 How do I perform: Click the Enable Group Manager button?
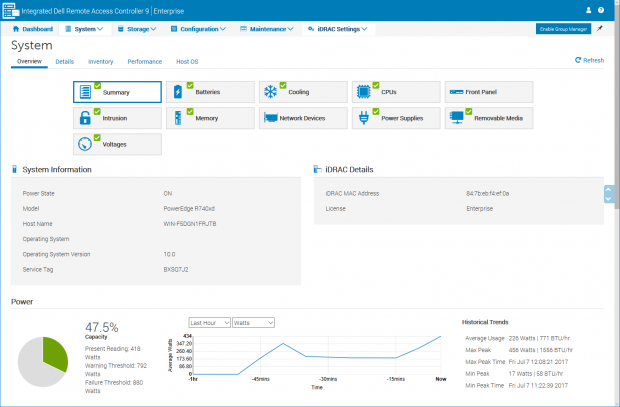pos(562,29)
